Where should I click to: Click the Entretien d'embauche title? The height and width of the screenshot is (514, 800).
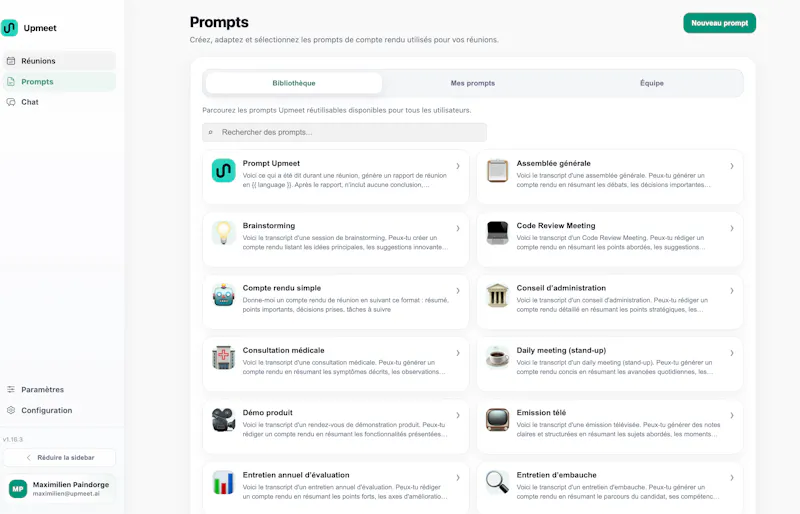557,475
